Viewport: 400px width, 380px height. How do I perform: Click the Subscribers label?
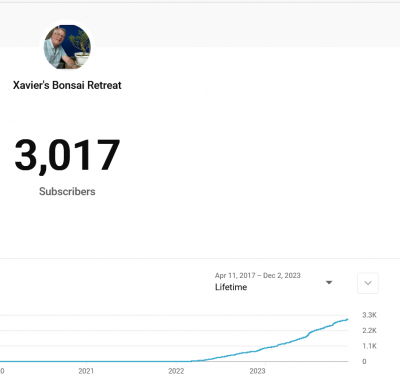click(67, 192)
